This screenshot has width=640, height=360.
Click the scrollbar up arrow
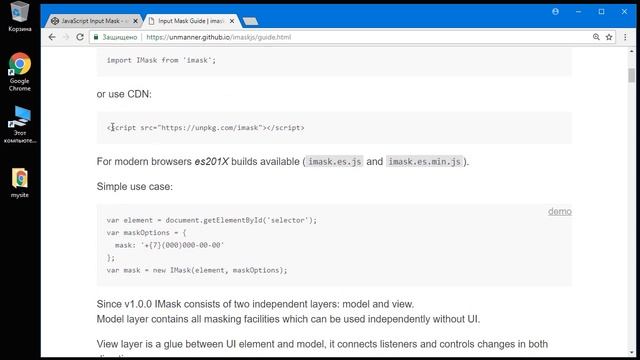(631, 51)
